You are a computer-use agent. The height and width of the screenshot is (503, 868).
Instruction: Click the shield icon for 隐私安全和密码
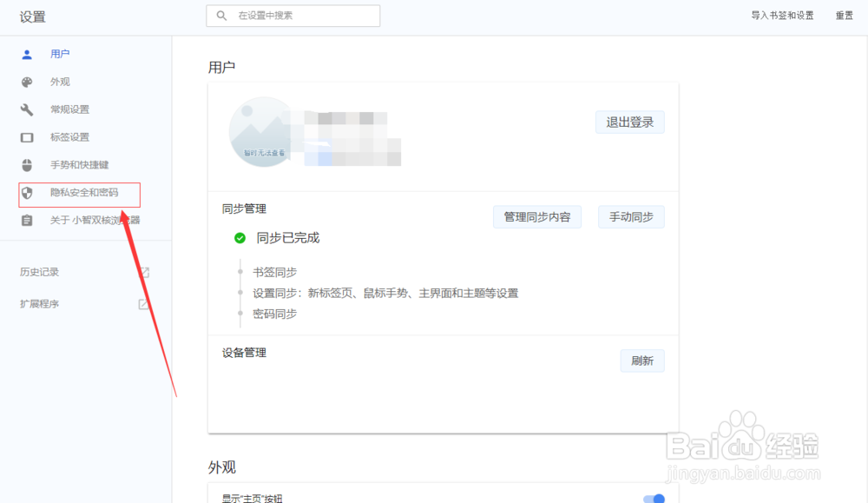(27, 192)
